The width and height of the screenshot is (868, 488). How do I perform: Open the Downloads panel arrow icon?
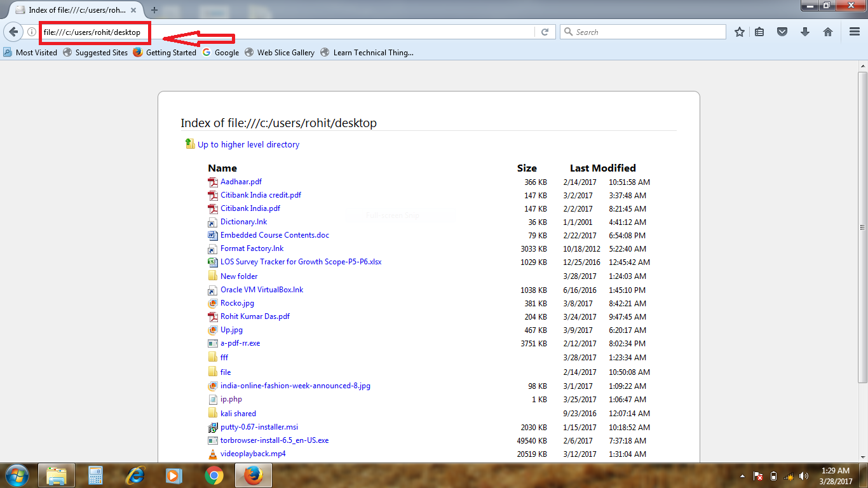805,32
